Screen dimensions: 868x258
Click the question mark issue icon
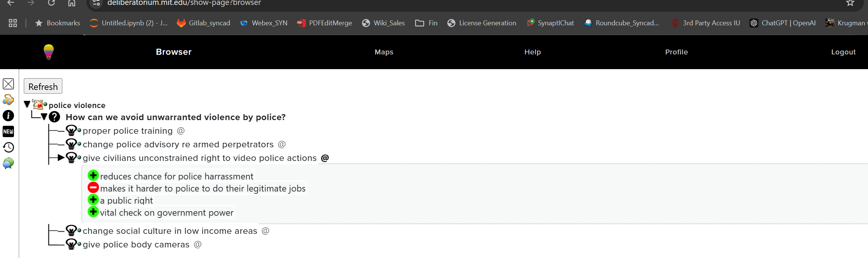54,117
